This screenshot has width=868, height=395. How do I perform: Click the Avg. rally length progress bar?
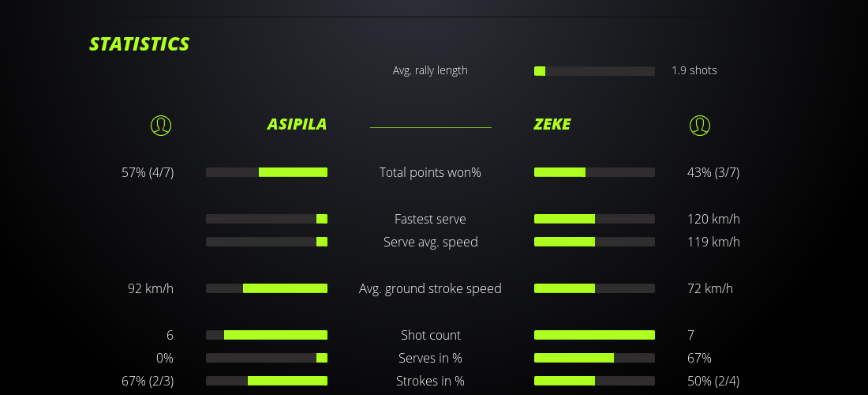594,71
